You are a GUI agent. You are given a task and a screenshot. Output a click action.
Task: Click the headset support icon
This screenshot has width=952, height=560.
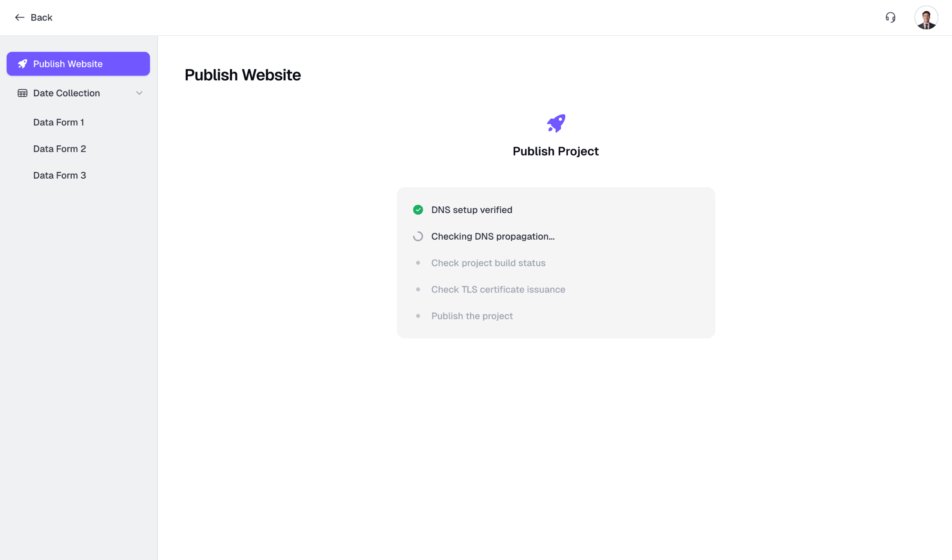(x=890, y=17)
